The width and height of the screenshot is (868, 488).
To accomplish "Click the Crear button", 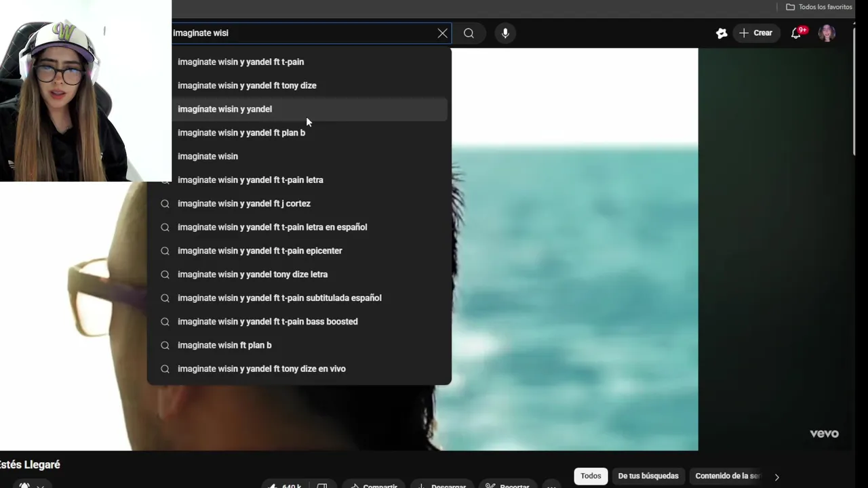I will pos(756,33).
